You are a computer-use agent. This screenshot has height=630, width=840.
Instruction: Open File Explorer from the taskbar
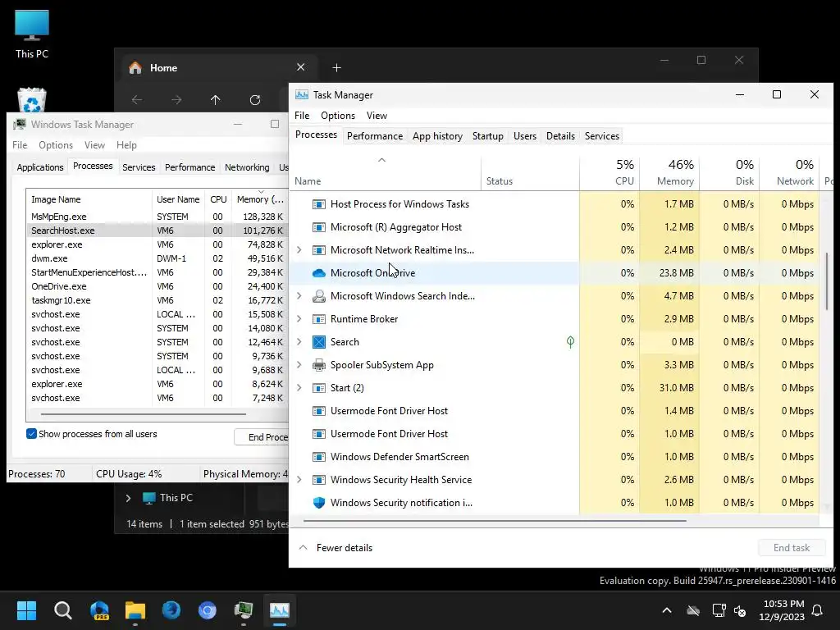tap(135, 610)
